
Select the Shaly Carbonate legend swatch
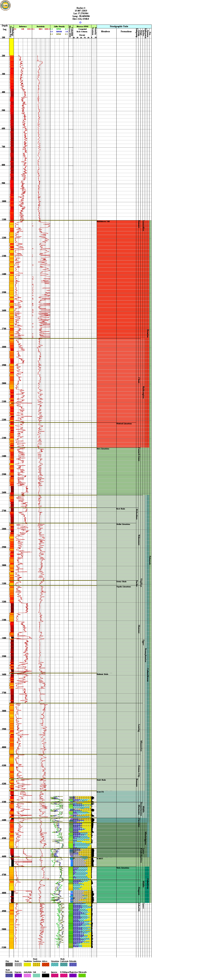click(64, 964)
